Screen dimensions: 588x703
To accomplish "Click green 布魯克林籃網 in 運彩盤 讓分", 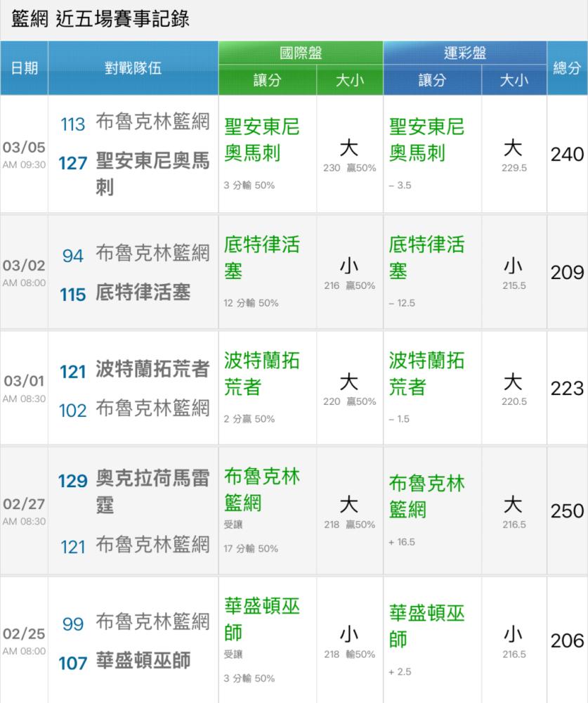I will pos(426,496).
